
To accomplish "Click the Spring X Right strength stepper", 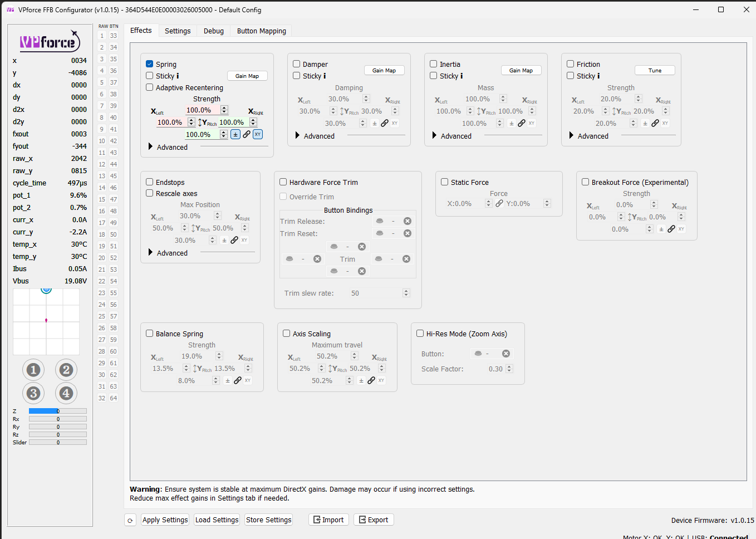I will tap(253, 122).
